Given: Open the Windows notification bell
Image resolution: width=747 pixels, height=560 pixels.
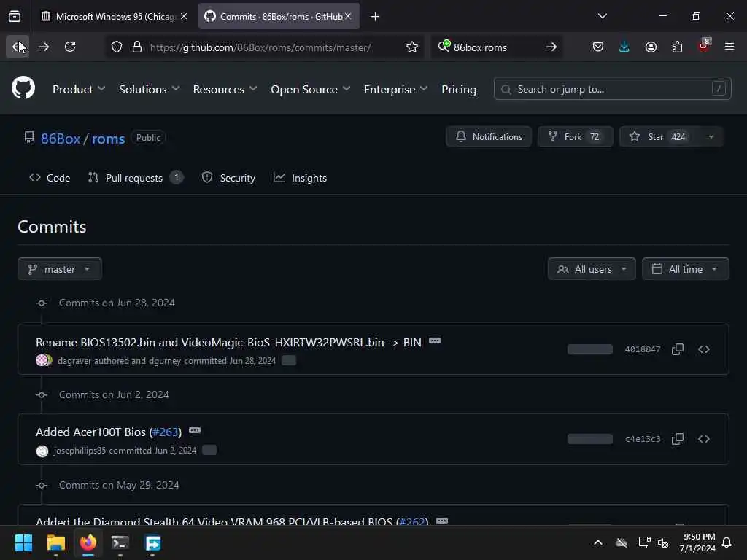Looking at the screenshot, I should click(727, 542).
